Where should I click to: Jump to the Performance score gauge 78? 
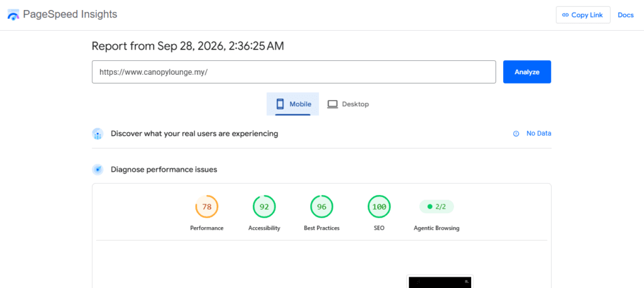tap(206, 207)
